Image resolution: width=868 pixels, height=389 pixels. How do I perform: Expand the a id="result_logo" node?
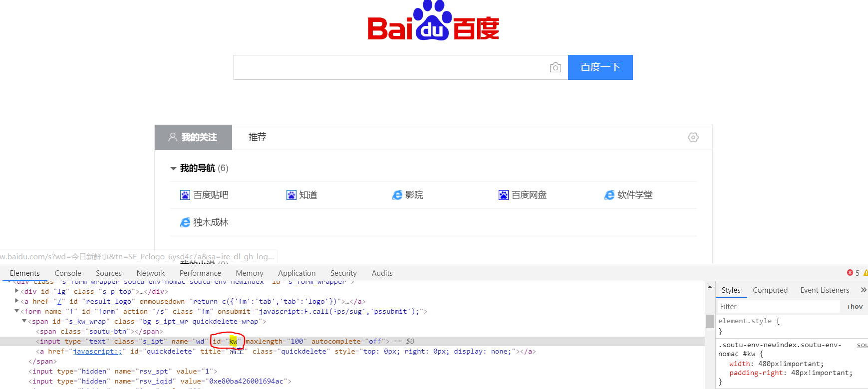(17, 301)
